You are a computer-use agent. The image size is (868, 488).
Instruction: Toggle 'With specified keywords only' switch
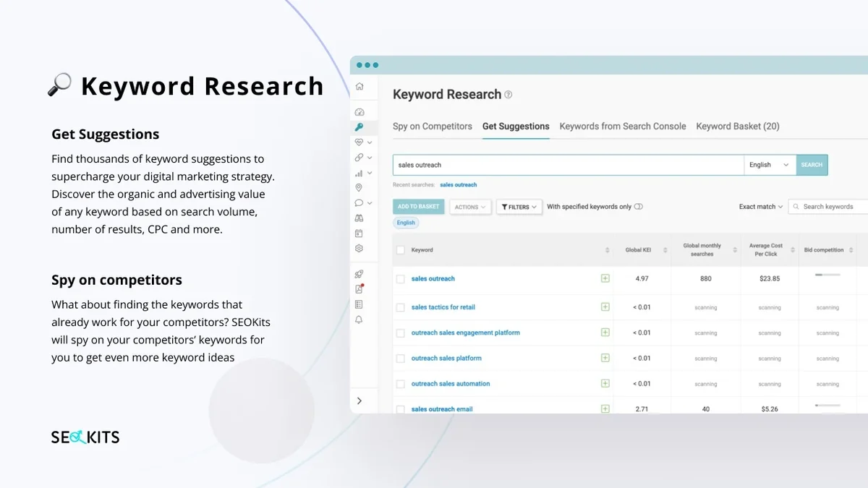[638, 207]
